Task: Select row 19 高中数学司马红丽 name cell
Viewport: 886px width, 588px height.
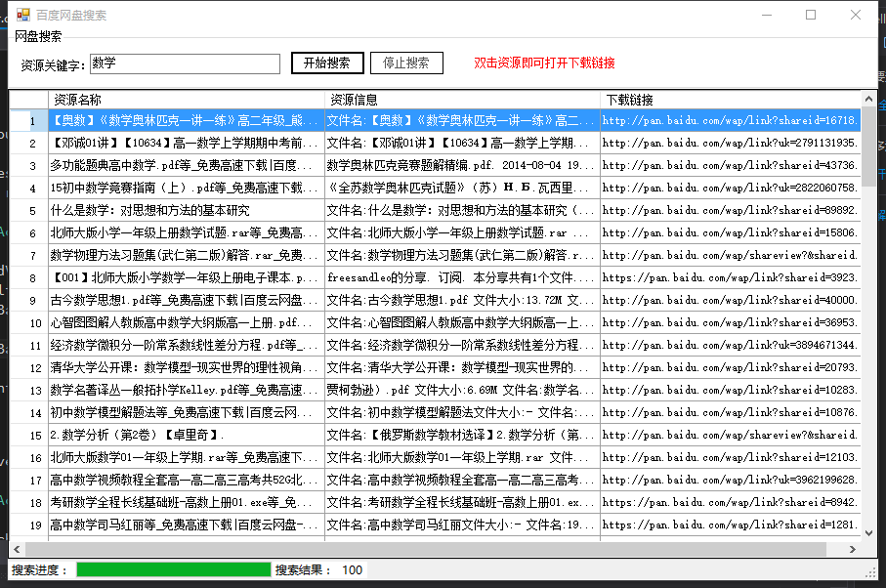Action: point(187,525)
